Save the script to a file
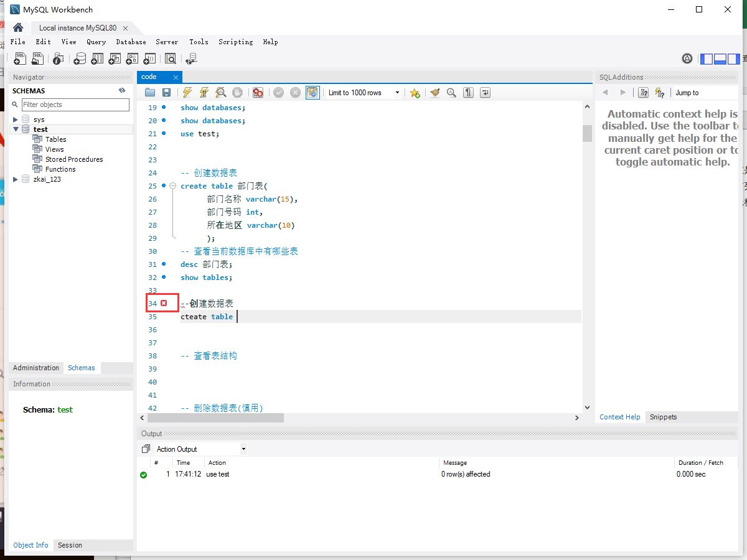 coord(166,93)
